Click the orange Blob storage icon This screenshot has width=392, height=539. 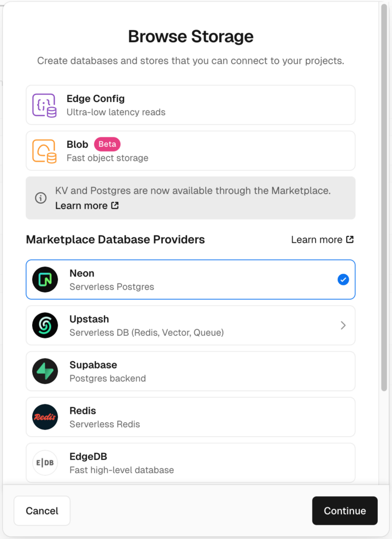click(45, 151)
